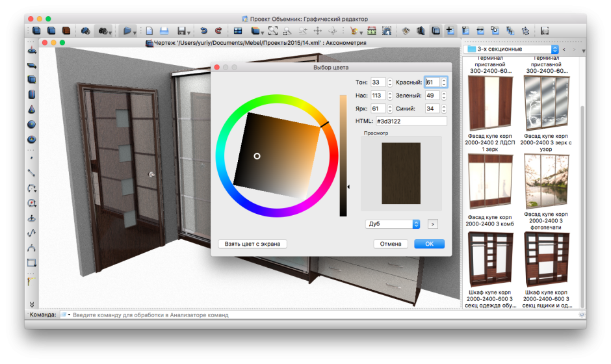Click Взять цвет с экрана button

252,244
